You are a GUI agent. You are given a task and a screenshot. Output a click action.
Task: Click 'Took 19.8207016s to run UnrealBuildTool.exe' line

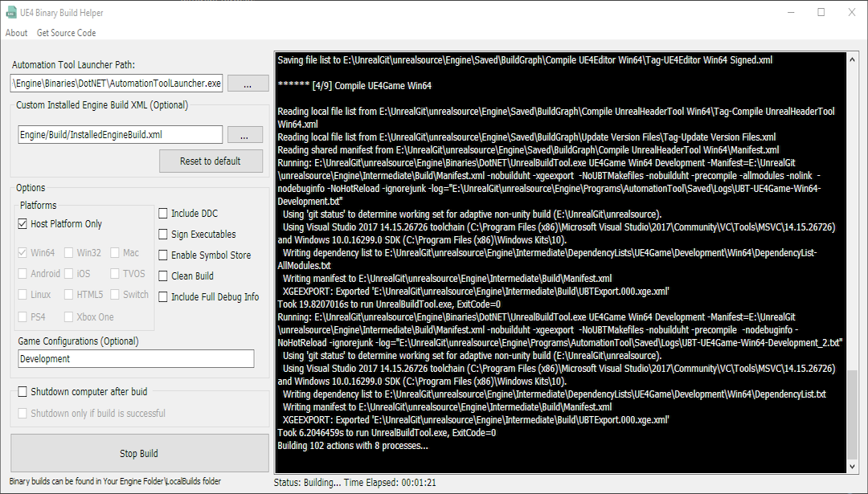pos(389,304)
